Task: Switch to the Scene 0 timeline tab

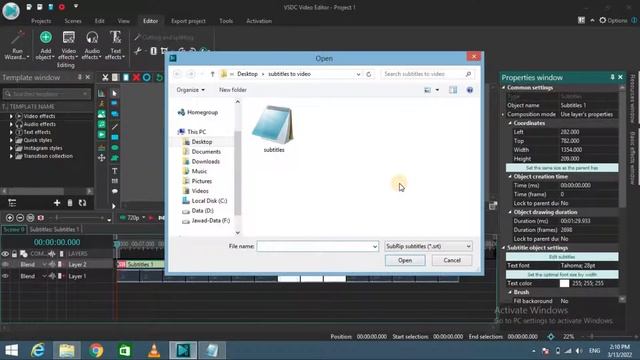Action: tap(13, 229)
